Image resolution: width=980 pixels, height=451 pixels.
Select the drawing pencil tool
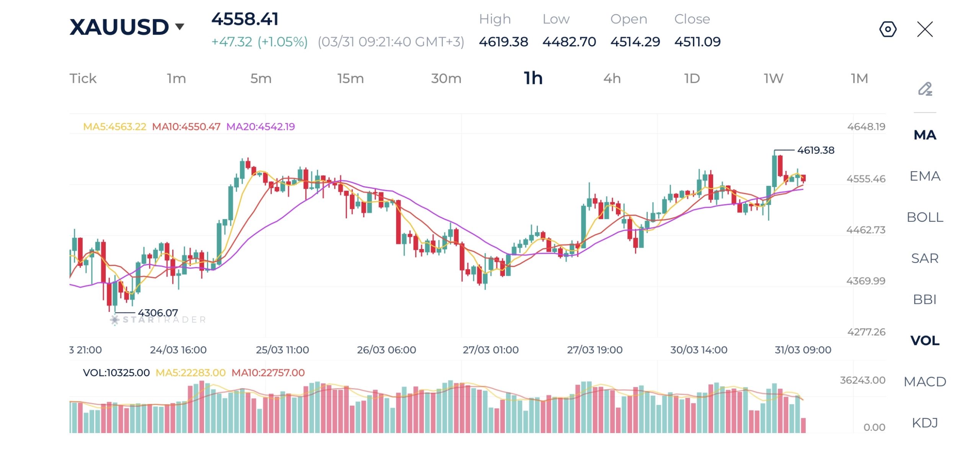pyautogui.click(x=924, y=89)
